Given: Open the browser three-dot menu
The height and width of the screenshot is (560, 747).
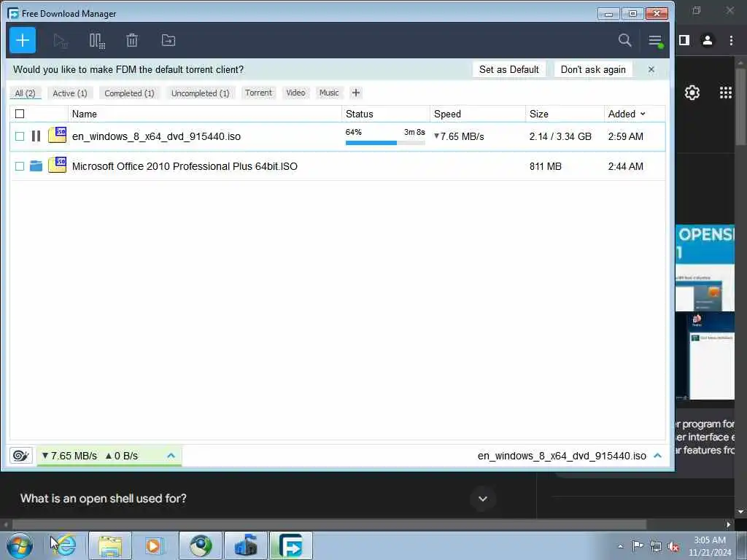Looking at the screenshot, I should pyautogui.click(x=731, y=41).
